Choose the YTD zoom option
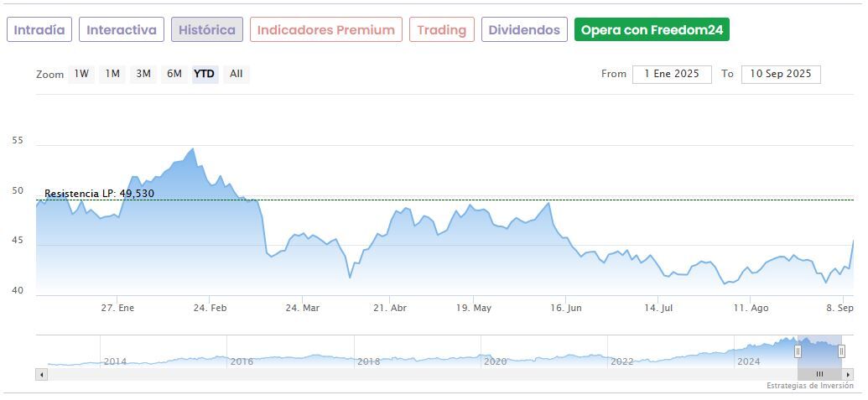The width and height of the screenshot is (868, 400). (x=205, y=74)
